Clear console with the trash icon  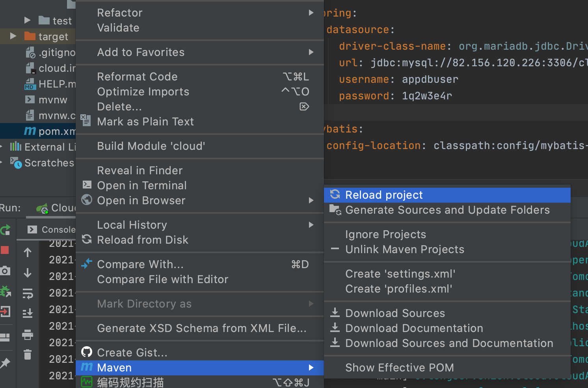[x=28, y=354]
